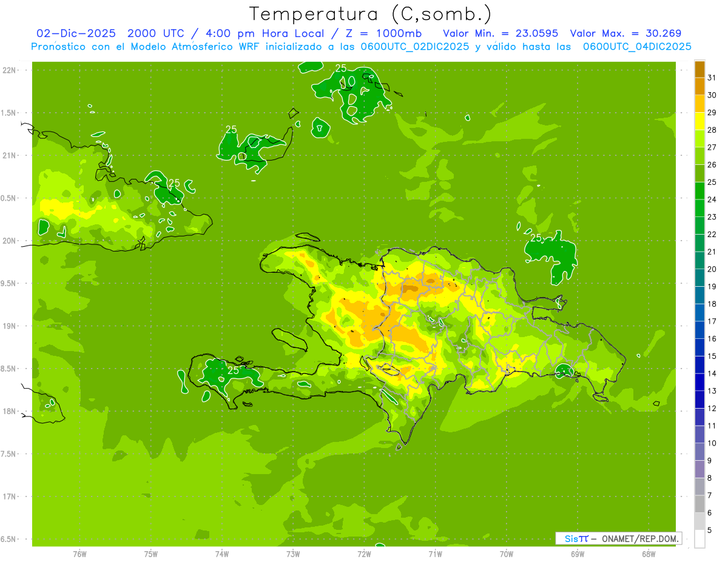
Task: Click the 22N latitude axis label
Action: [x=10, y=70]
